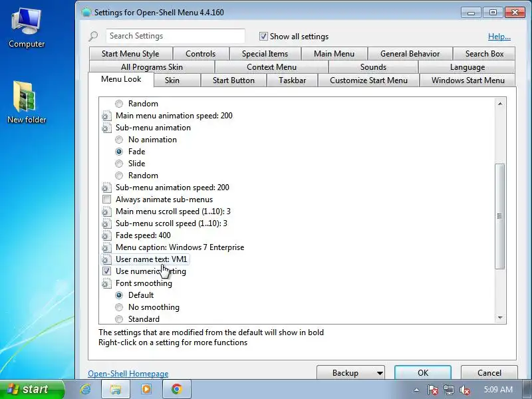
Task: Select the New folder desktop icon
Action: pyautogui.click(x=26, y=102)
